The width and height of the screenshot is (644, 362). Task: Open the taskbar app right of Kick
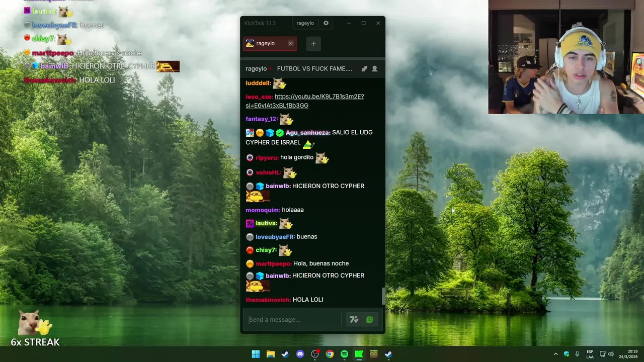(374, 354)
